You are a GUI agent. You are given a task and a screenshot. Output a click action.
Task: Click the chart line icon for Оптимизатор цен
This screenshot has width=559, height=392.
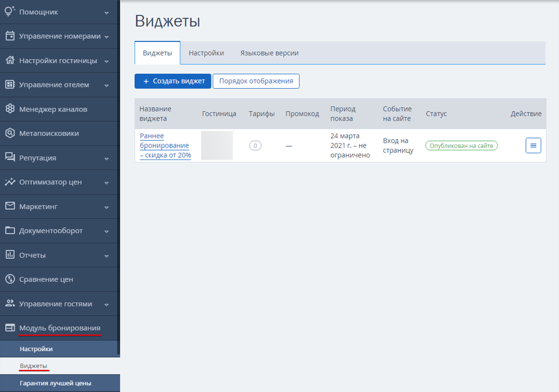click(x=10, y=182)
